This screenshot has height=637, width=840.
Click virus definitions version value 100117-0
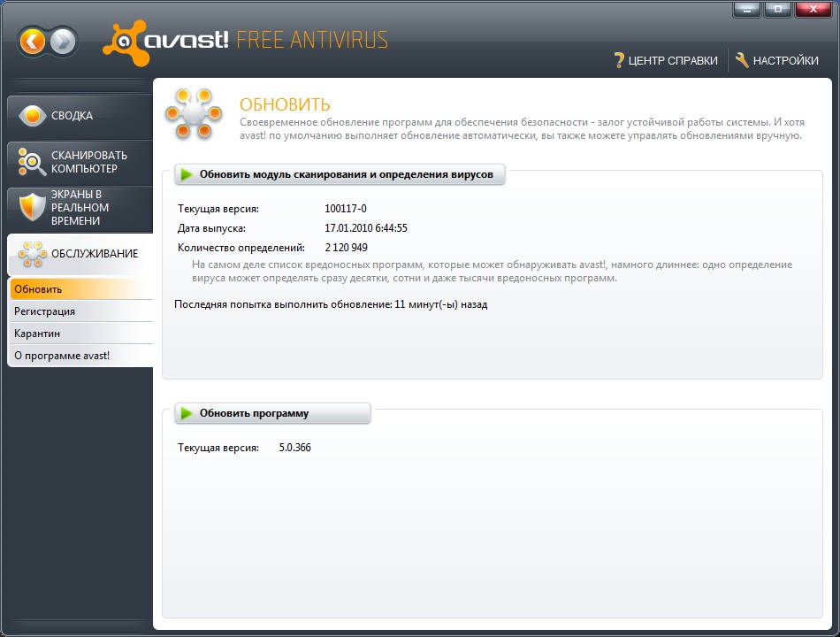[346, 209]
